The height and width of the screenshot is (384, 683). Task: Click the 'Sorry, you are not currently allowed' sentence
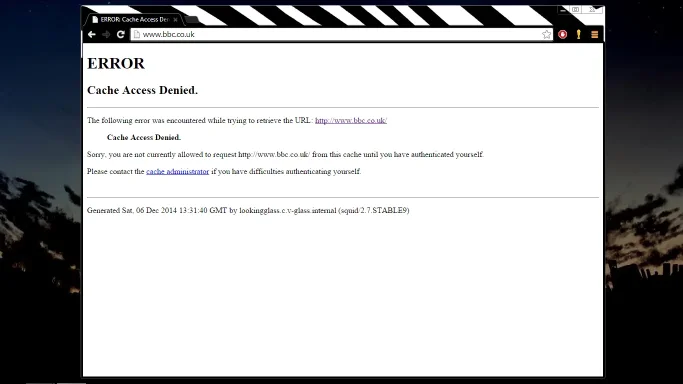point(285,155)
